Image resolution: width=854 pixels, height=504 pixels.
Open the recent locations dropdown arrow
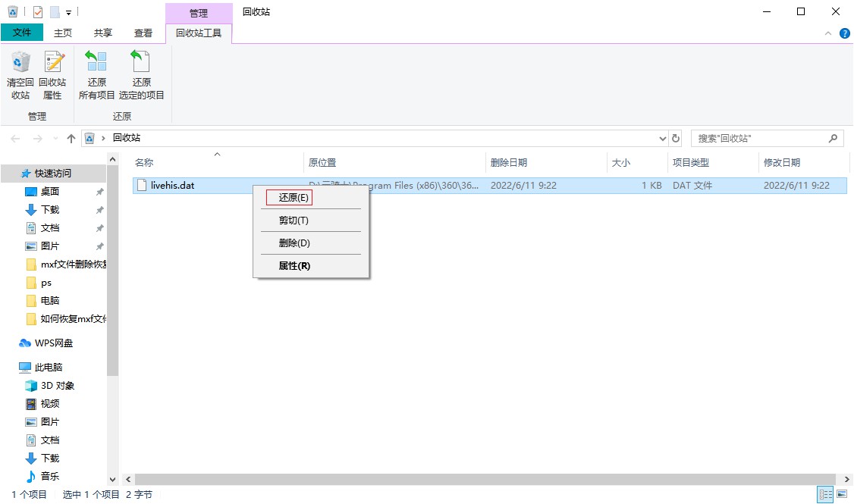tap(55, 139)
